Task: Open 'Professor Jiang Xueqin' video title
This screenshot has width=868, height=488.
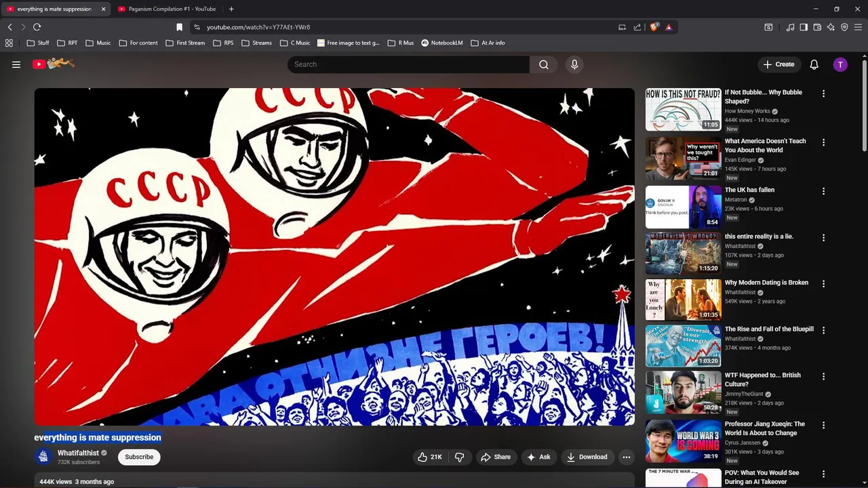Action: [x=765, y=428]
